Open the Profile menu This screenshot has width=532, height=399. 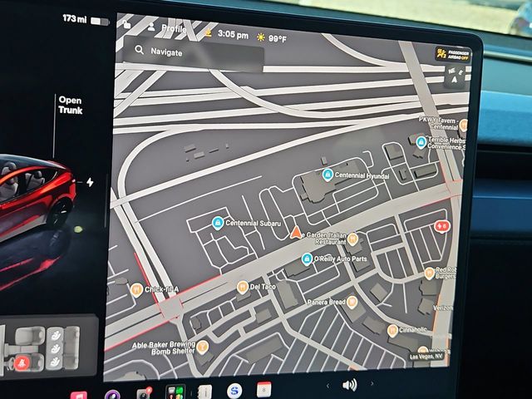(168, 27)
